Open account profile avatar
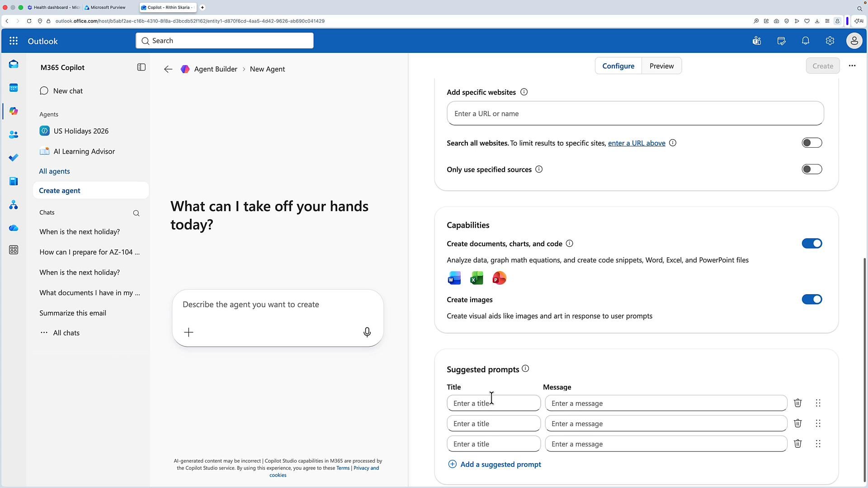Viewport: 868px width, 488px height. [854, 41]
